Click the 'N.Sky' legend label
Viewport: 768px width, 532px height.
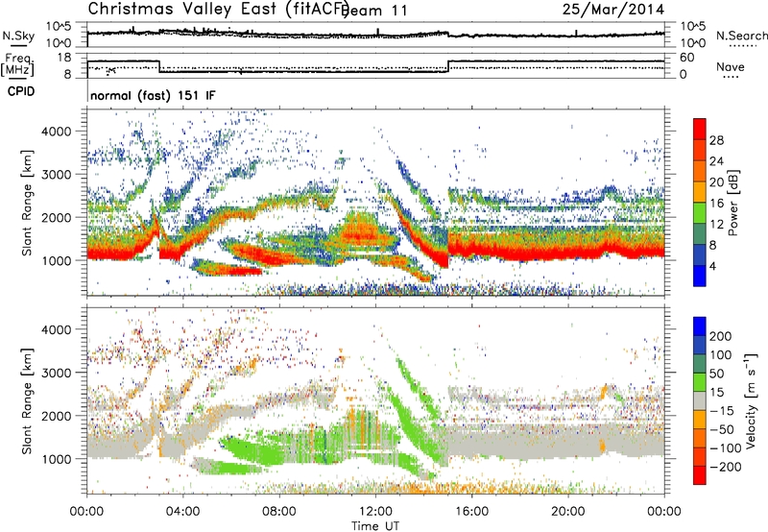(x=18, y=36)
